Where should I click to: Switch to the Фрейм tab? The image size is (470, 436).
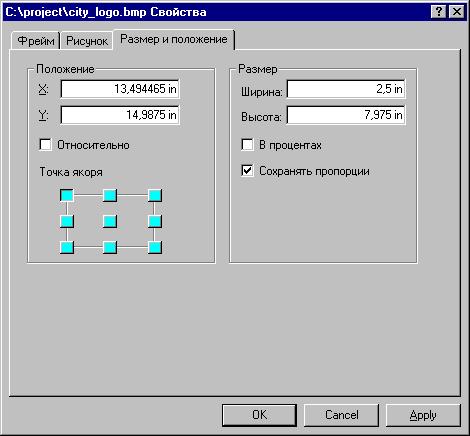click(x=36, y=41)
